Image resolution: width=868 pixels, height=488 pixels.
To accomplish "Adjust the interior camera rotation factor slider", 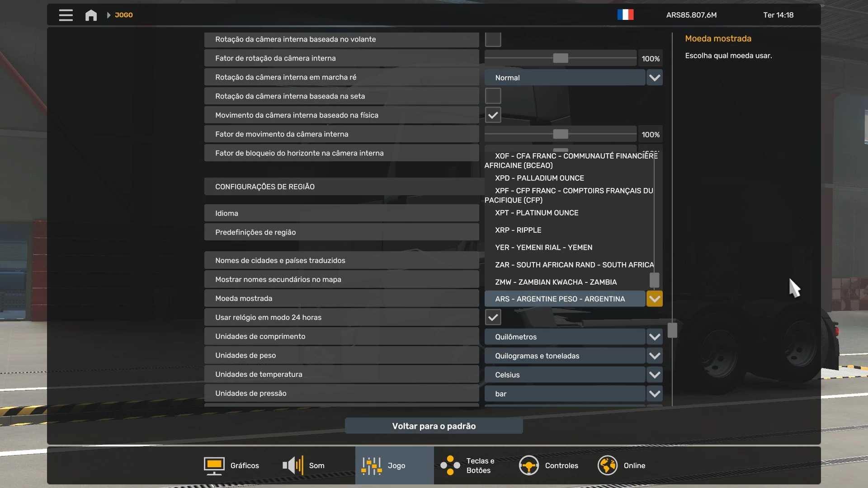I will [560, 58].
